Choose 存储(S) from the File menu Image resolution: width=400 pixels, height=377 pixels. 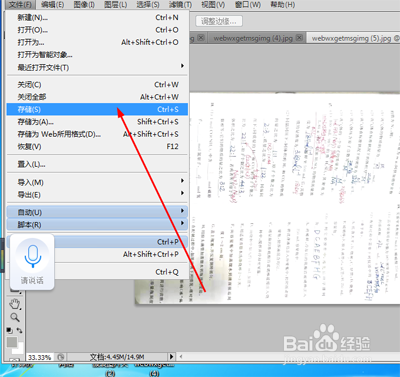tap(97, 109)
